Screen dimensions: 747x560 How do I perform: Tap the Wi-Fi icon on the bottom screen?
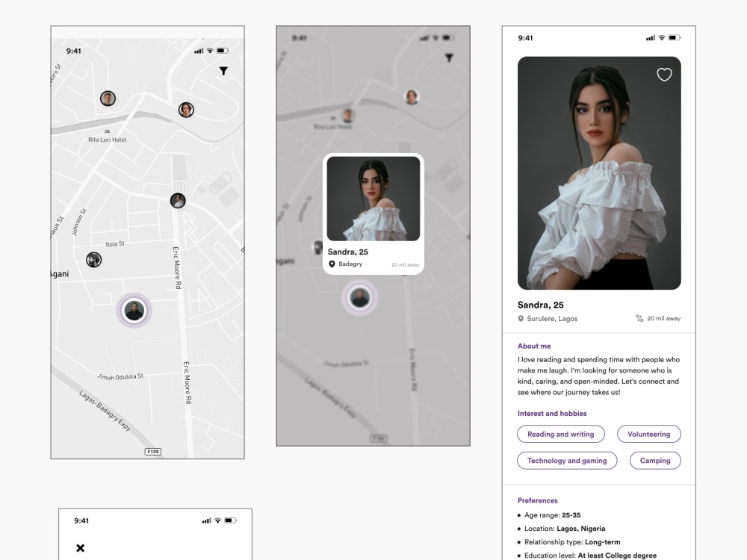click(217, 520)
